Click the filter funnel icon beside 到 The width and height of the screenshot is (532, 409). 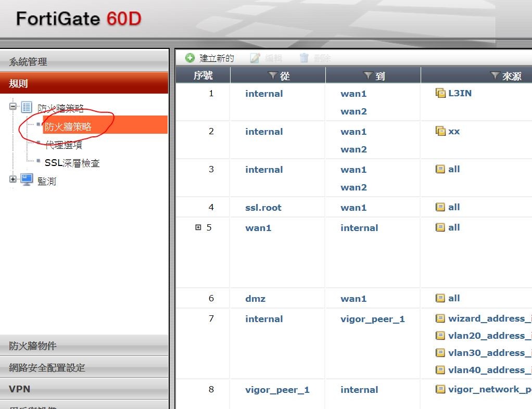368,75
